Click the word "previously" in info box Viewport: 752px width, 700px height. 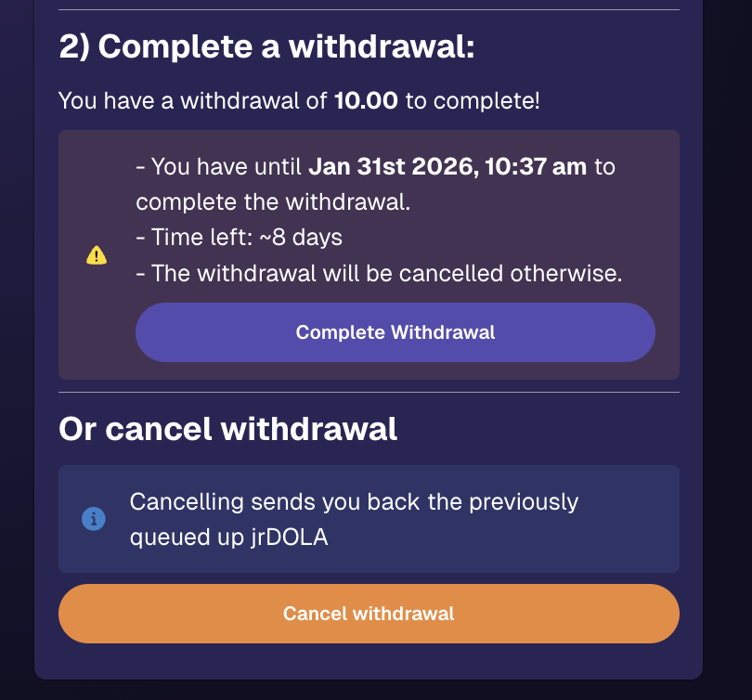coord(524,502)
